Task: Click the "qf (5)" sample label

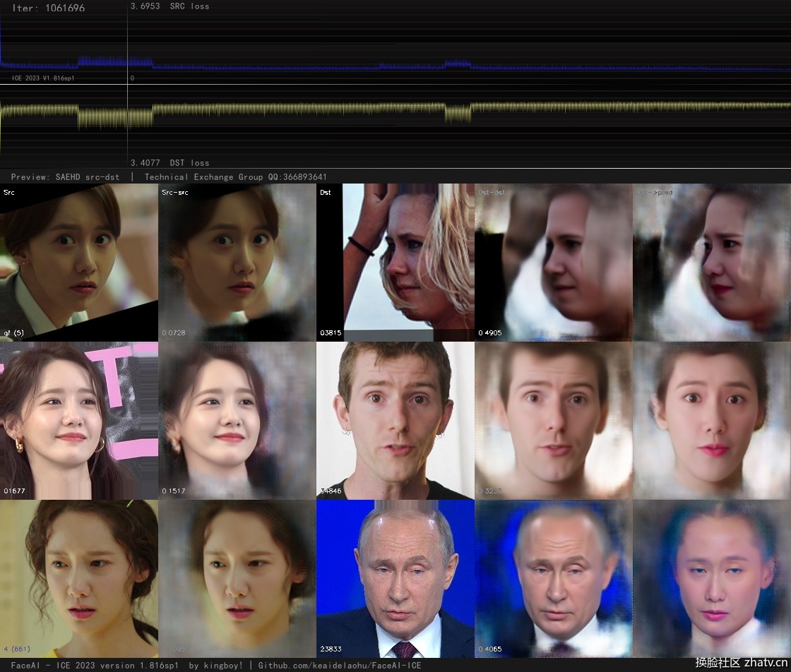Action: [x=13, y=332]
